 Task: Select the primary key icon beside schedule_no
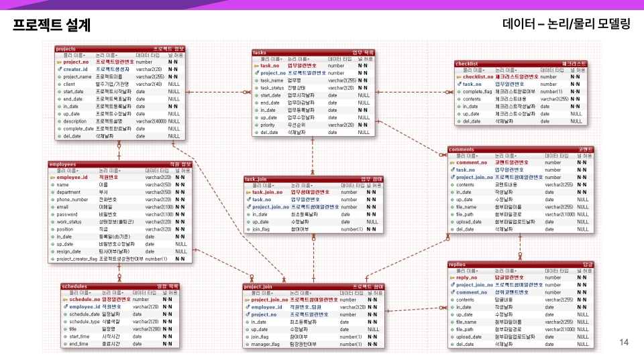tap(65, 299)
